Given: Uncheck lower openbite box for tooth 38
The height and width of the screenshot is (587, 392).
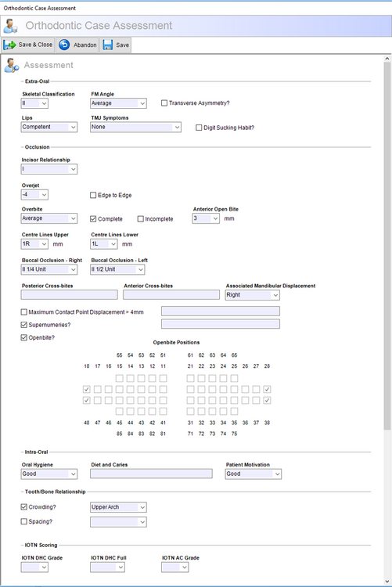Looking at the screenshot, I should (x=267, y=400).
